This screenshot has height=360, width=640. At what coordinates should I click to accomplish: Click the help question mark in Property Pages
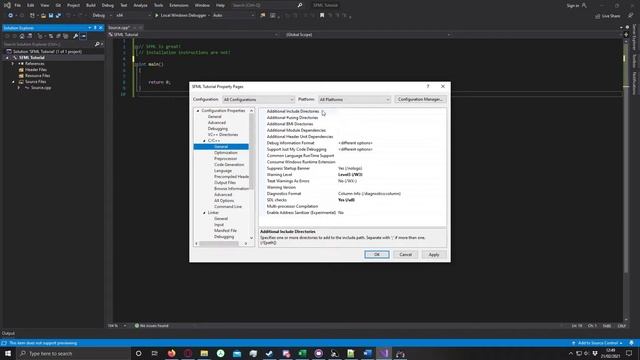click(428, 87)
